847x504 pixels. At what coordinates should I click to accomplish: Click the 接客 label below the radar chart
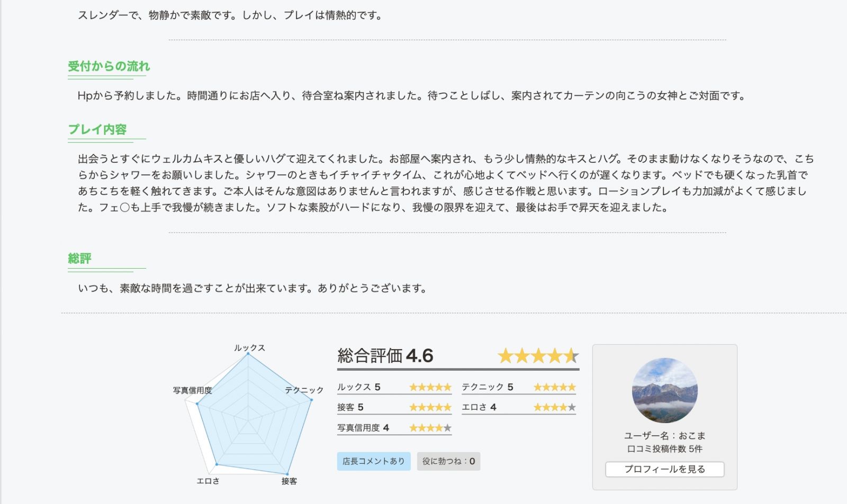click(x=289, y=481)
